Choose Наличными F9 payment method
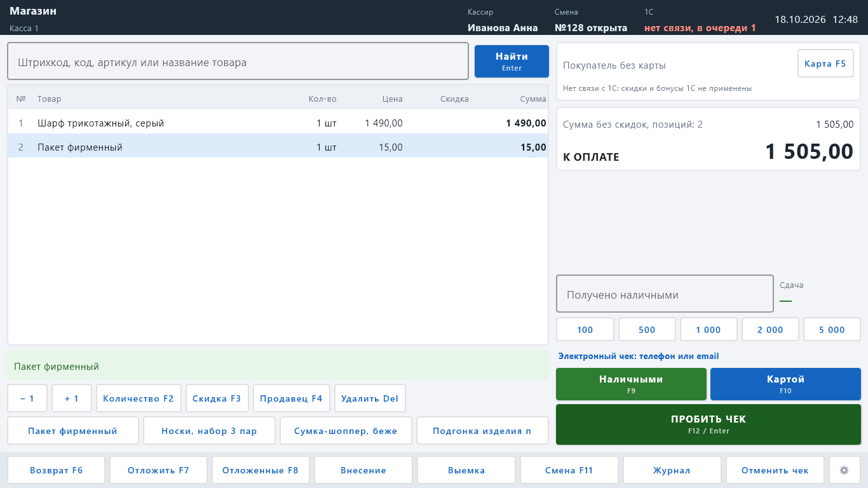Viewport: 868px width, 488px height. pyautogui.click(x=631, y=384)
